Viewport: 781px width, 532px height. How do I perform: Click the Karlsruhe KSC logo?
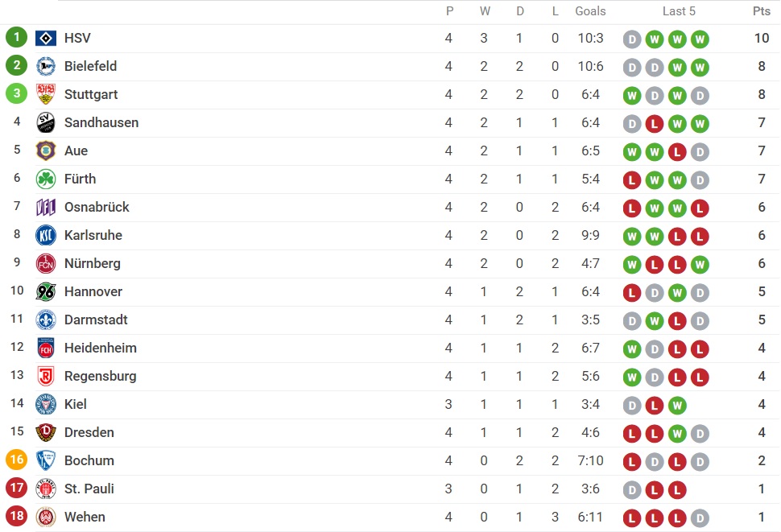[46, 235]
